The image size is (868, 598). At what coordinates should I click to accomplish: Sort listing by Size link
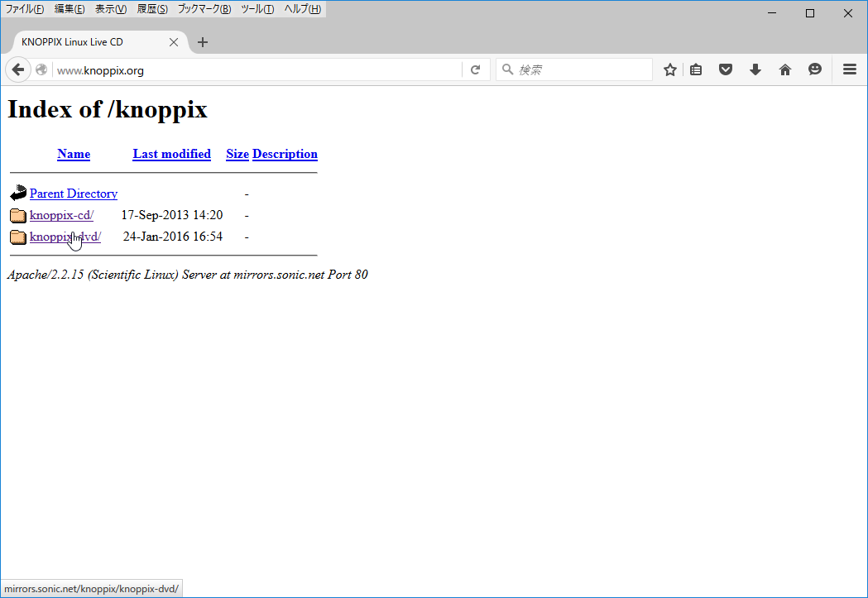(237, 154)
